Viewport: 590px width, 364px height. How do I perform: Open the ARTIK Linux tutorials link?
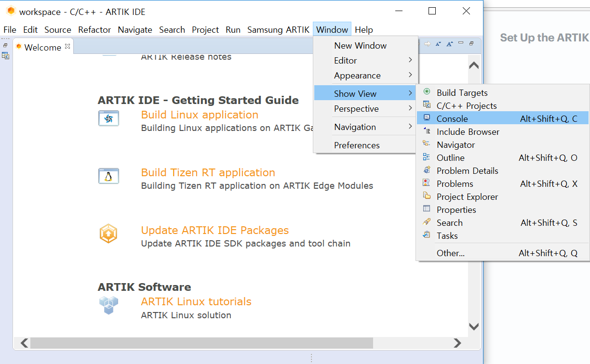tap(196, 301)
